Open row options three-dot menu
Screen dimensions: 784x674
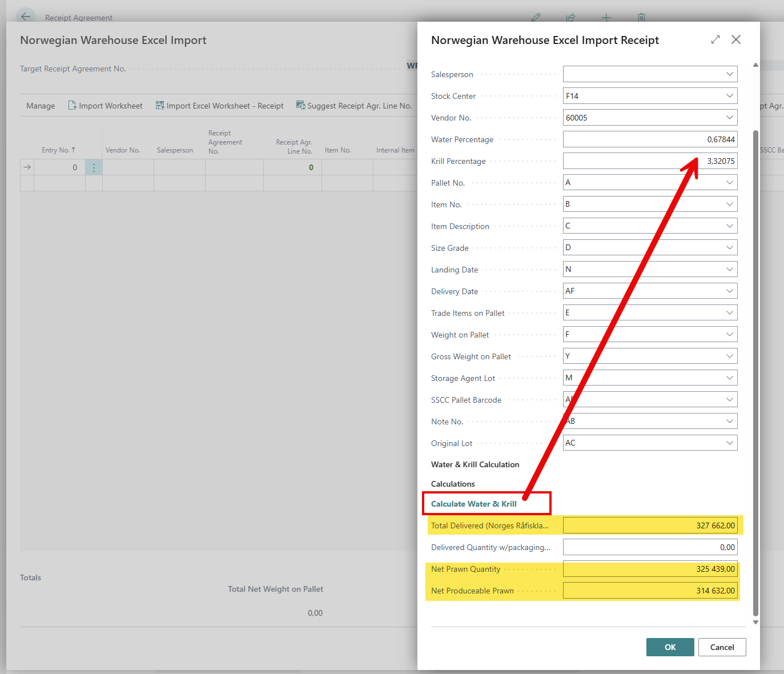click(x=94, y=167)
